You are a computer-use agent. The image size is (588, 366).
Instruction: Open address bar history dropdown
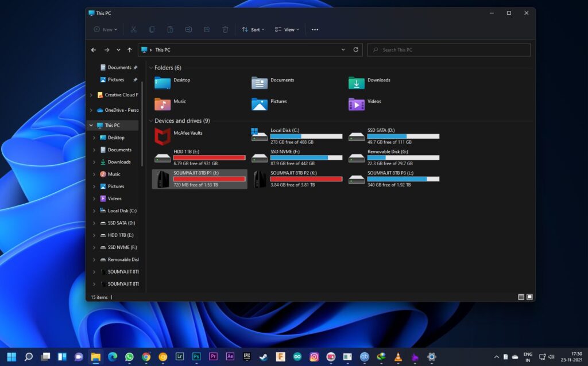343,49
